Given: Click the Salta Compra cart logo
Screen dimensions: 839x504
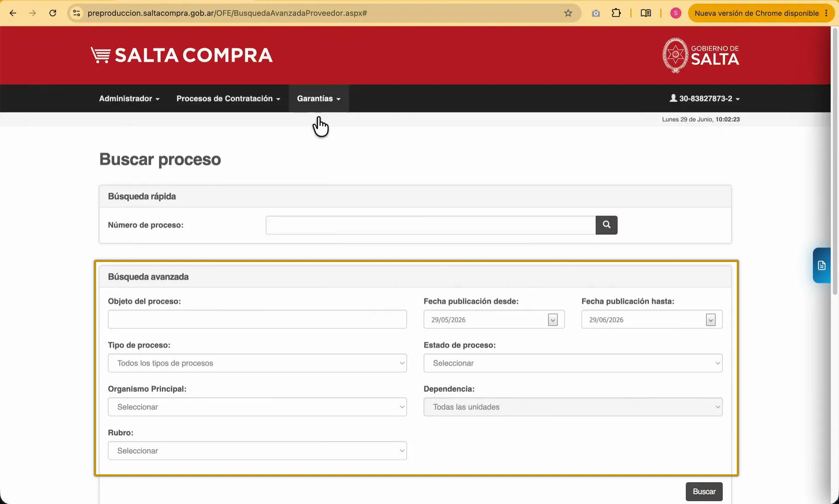Looking at the screenshot, I should [181, 55].
